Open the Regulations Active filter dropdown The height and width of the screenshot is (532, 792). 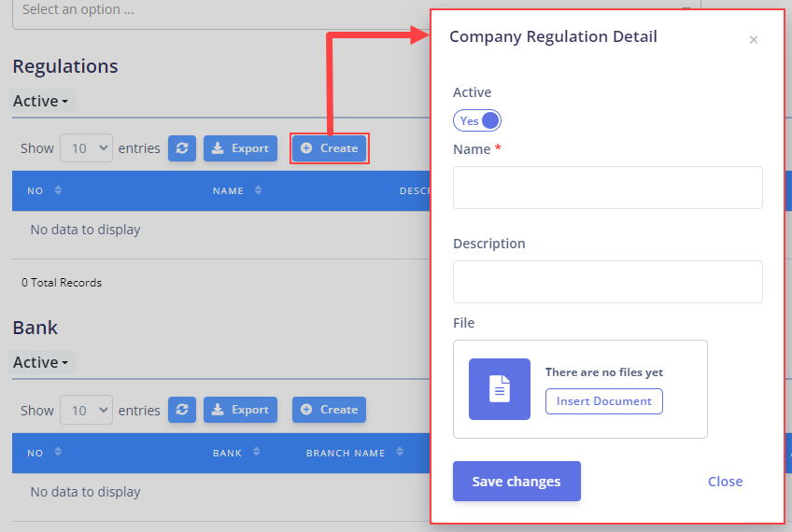pyautogui.click(x=42, y=101)
